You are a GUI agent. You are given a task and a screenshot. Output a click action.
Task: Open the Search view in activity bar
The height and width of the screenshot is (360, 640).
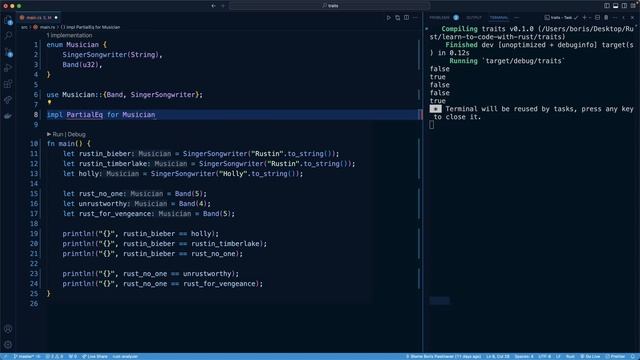[8, 36]
